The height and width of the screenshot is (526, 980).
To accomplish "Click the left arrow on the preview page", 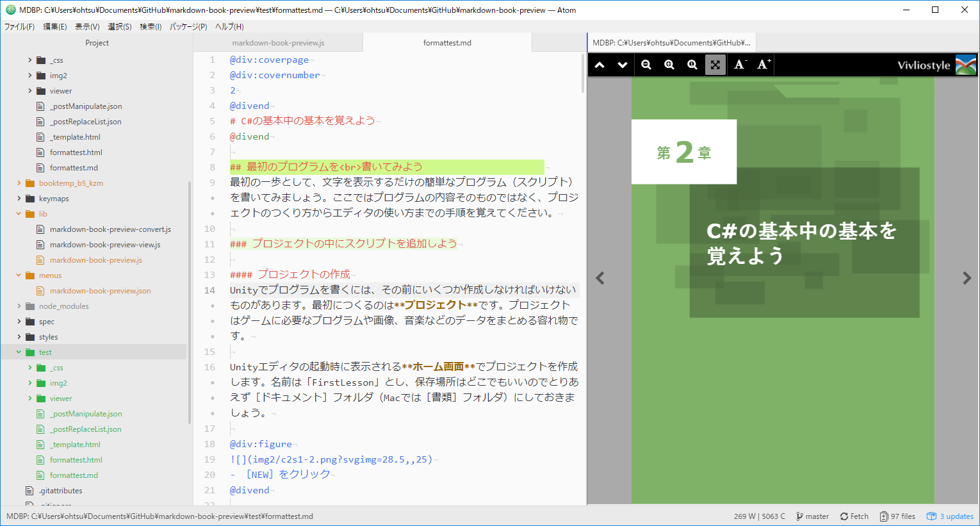I will tap(600, 277).
